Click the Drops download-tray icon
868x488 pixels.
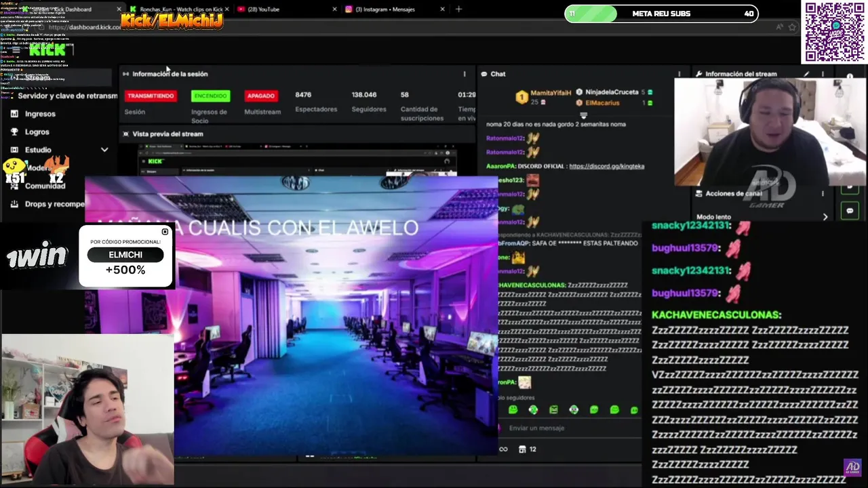14,204
